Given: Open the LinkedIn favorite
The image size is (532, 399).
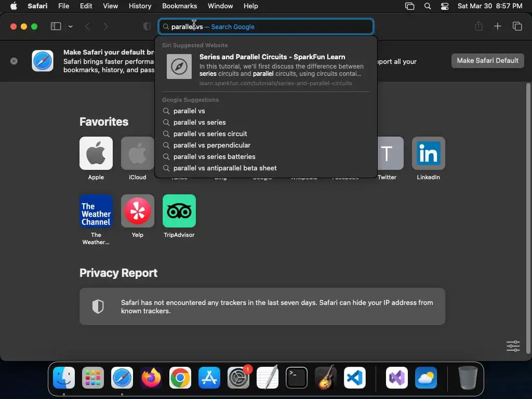Looking at the screenshot, I should click(x=429, y=153).
